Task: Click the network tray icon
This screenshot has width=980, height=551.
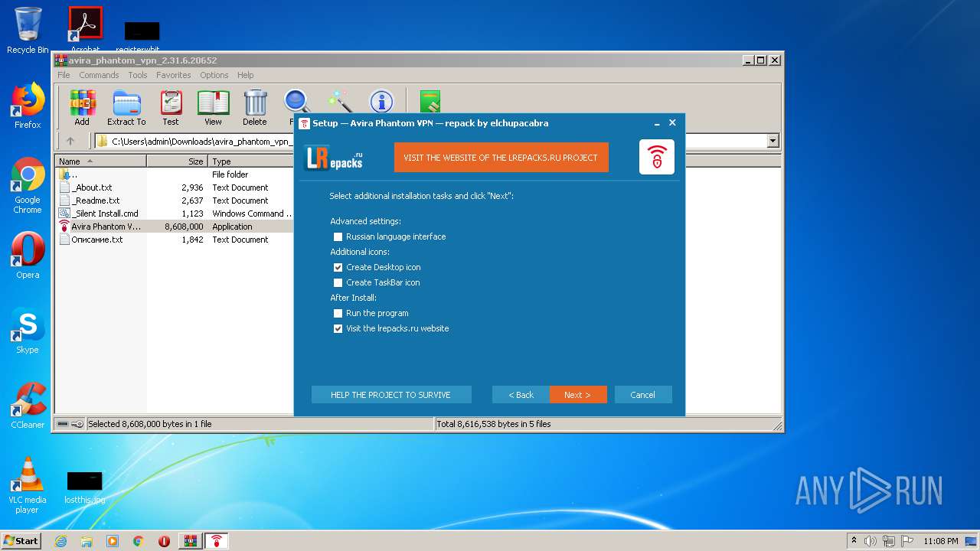Action: tap(888, 541)
